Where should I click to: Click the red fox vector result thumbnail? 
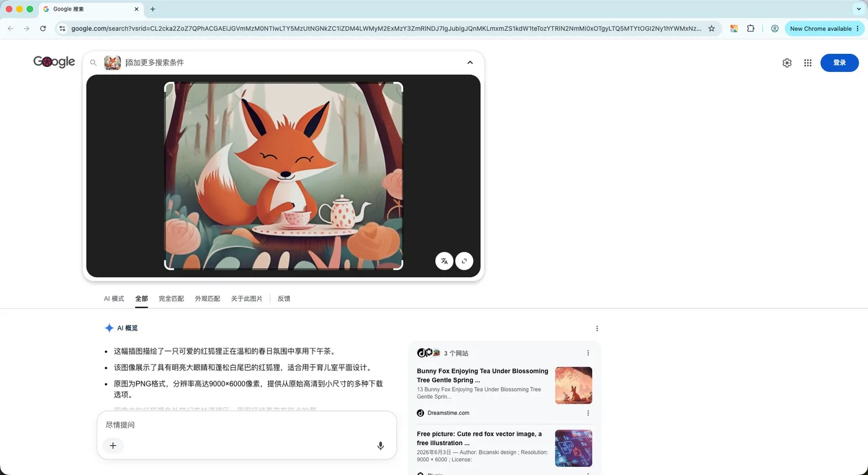573,448
